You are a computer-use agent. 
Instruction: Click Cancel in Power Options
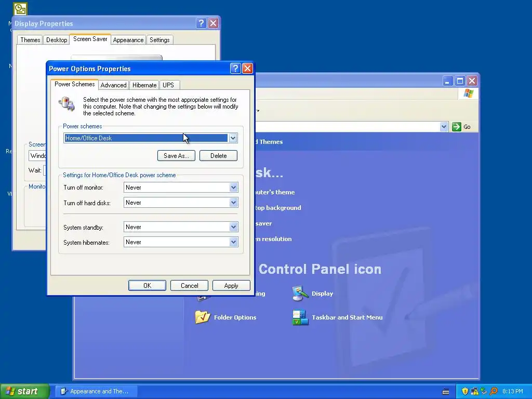pos(189,286)
